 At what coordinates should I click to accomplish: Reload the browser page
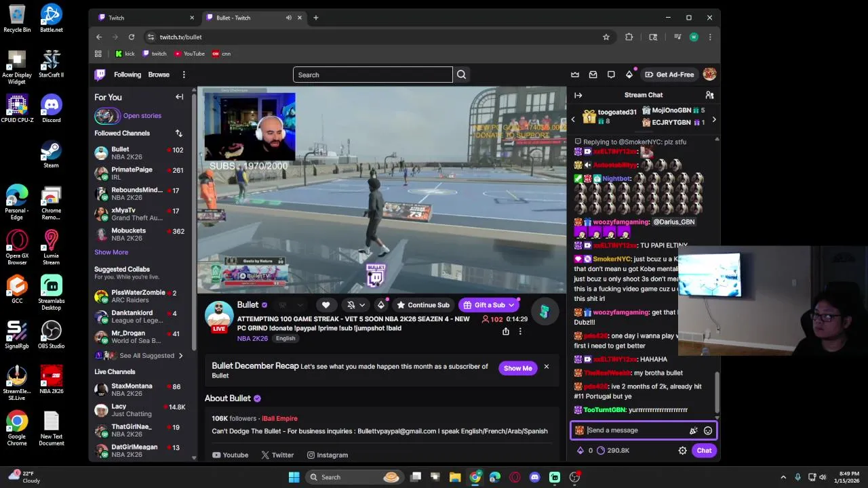click(132, 37)
